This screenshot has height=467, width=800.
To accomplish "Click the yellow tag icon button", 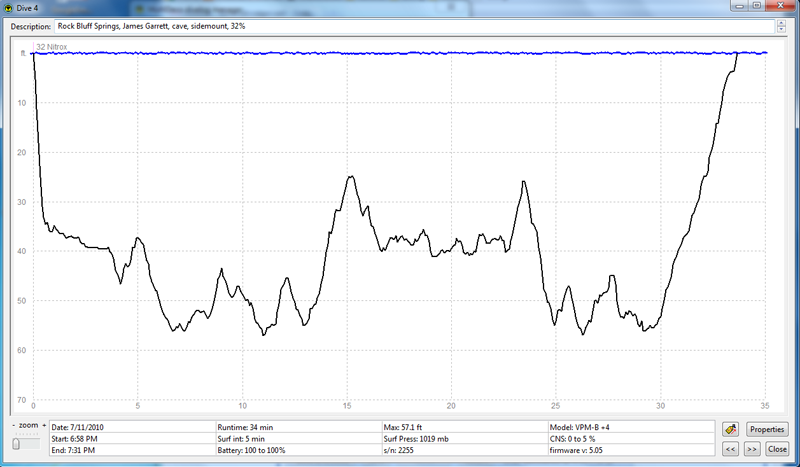I will pyautogui.click(x=731, y=429).
